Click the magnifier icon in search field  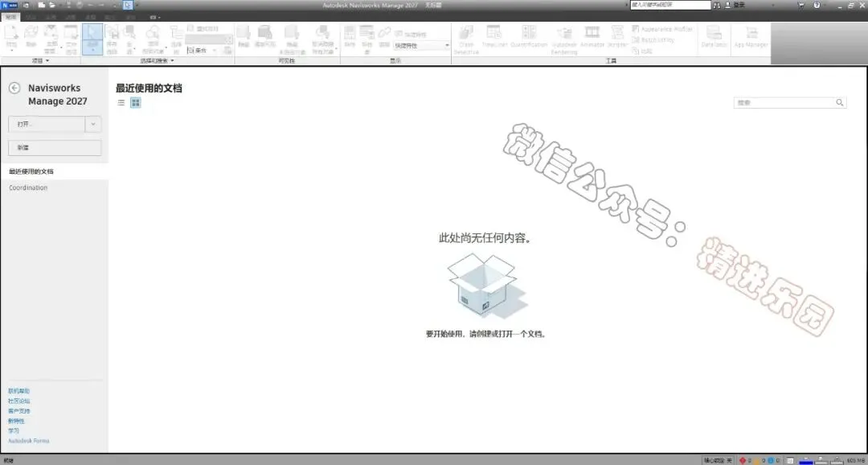(840, 102)
